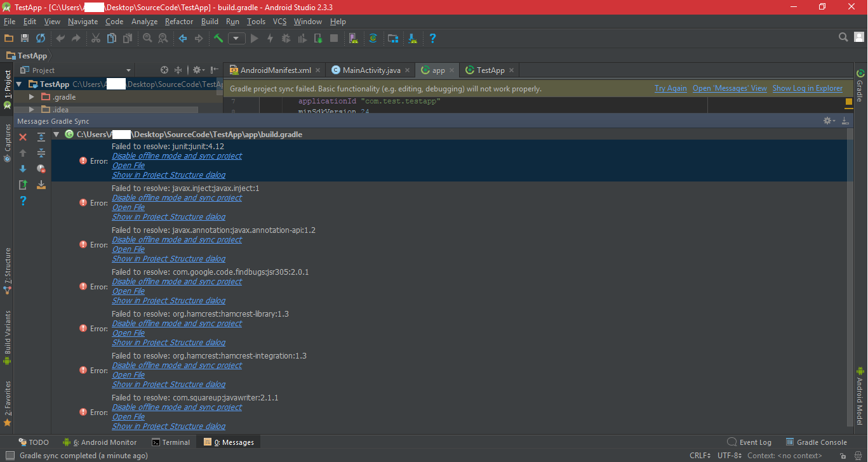This screenshot has height=462, width=868.
Task: Click the Sync Project with Gradle Files icon
Action: (373, 39)
